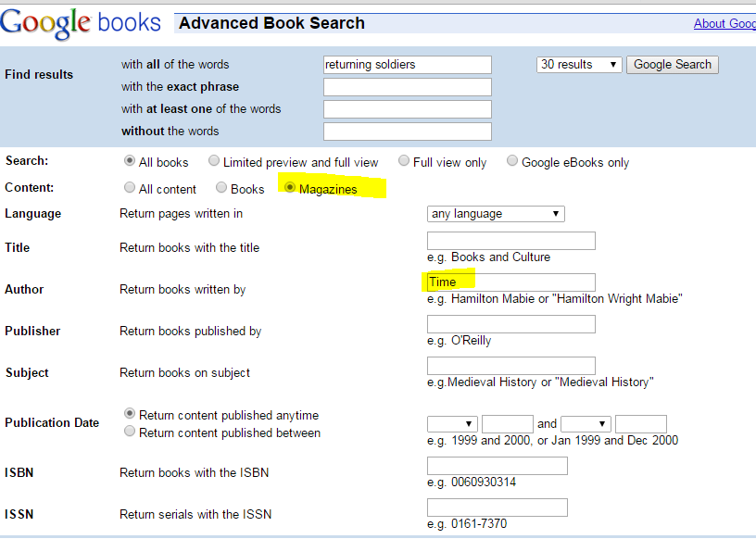Select Google eBooks only radio button
756x539 pixels.
tap(512, 160)
